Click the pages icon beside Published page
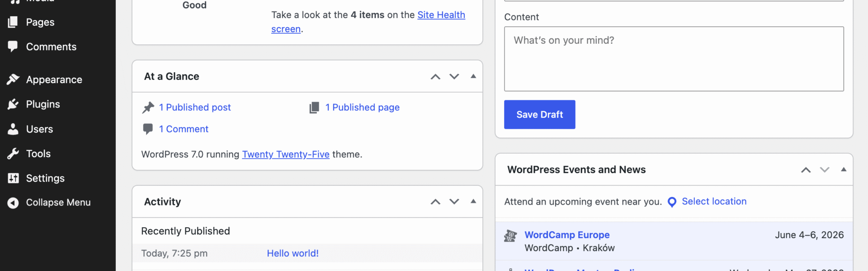The height and width of the screenshot is (271, 868). 314,107
